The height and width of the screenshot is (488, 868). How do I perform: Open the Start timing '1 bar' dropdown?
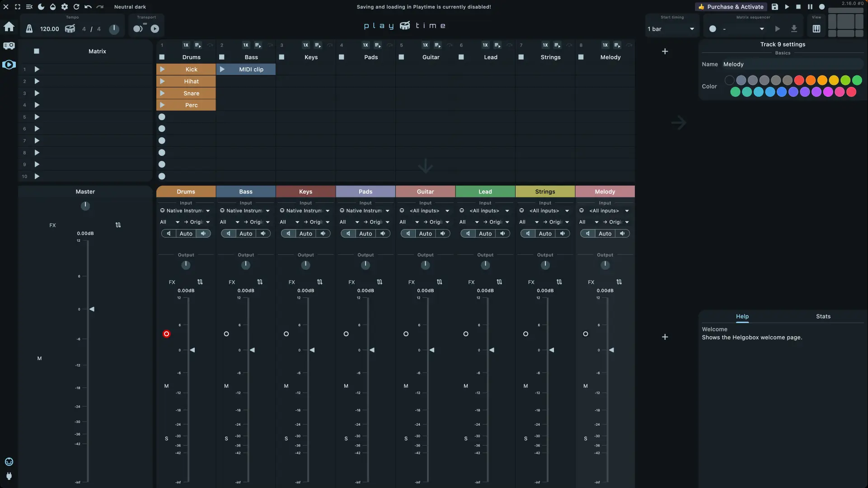click(x=671, y=28)
